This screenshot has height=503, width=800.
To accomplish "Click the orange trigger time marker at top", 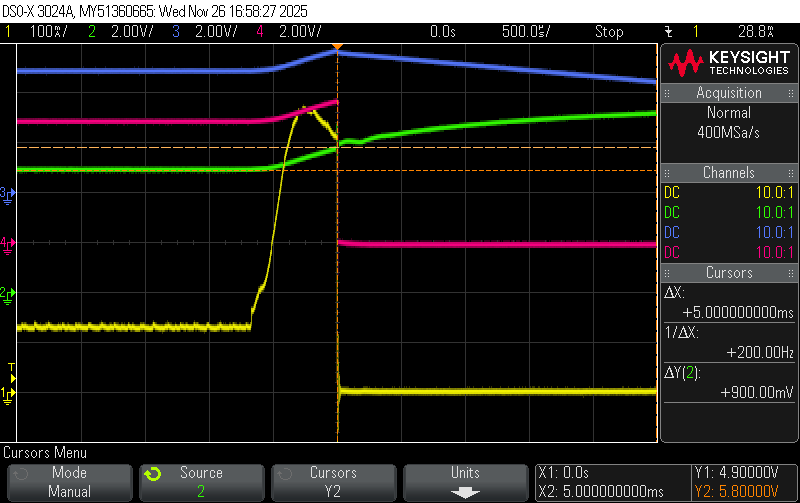I will tap(337, 47).
